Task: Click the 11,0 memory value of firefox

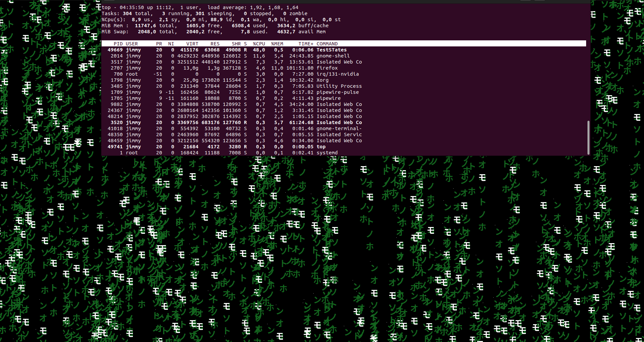Action: tap(277, 68)
